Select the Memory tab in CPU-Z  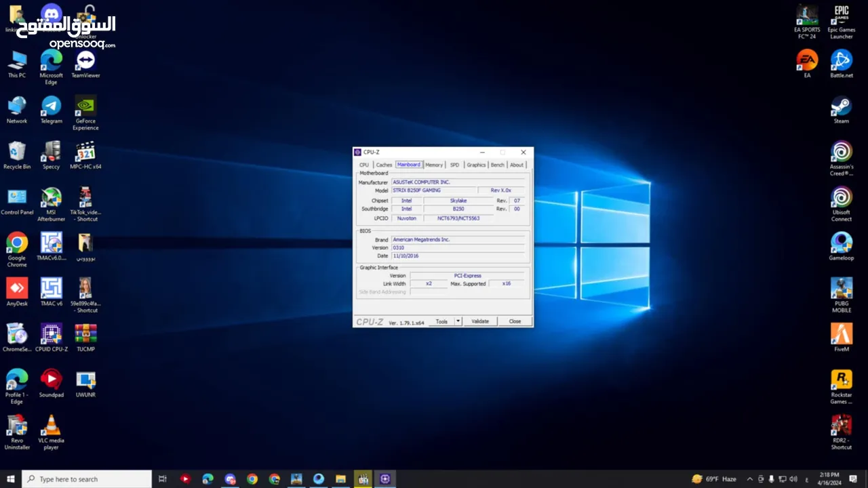pos(434,165)
